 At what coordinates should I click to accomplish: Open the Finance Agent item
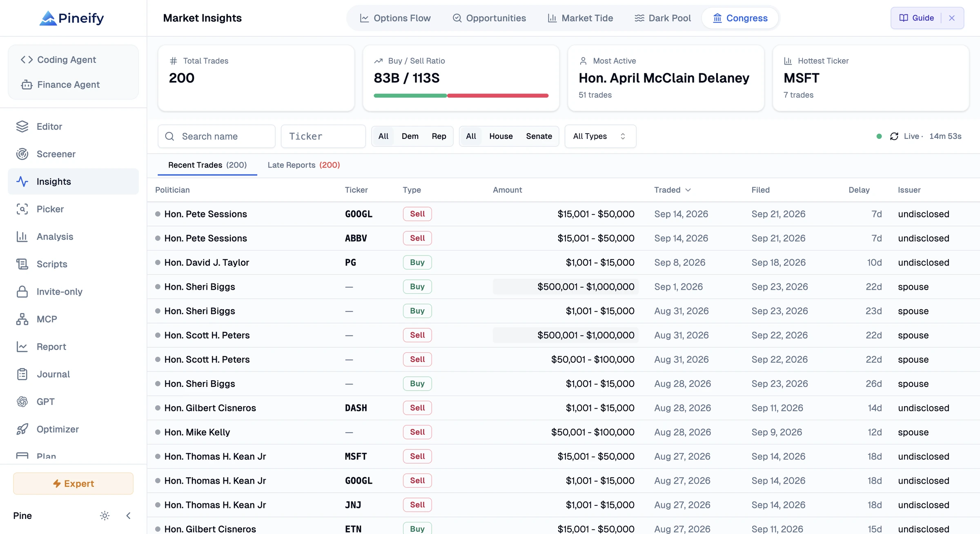click(x=60, y=85)
